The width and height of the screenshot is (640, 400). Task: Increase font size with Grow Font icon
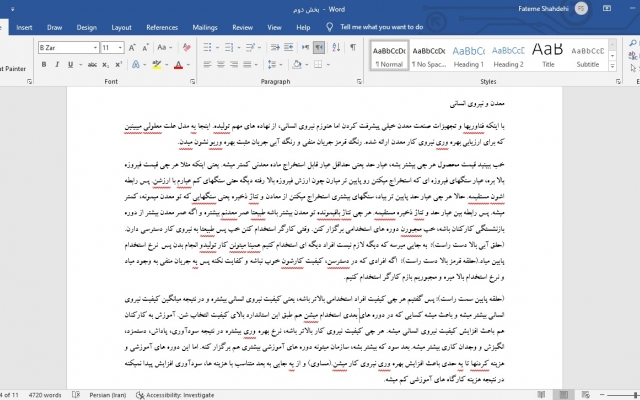(132, 48)
